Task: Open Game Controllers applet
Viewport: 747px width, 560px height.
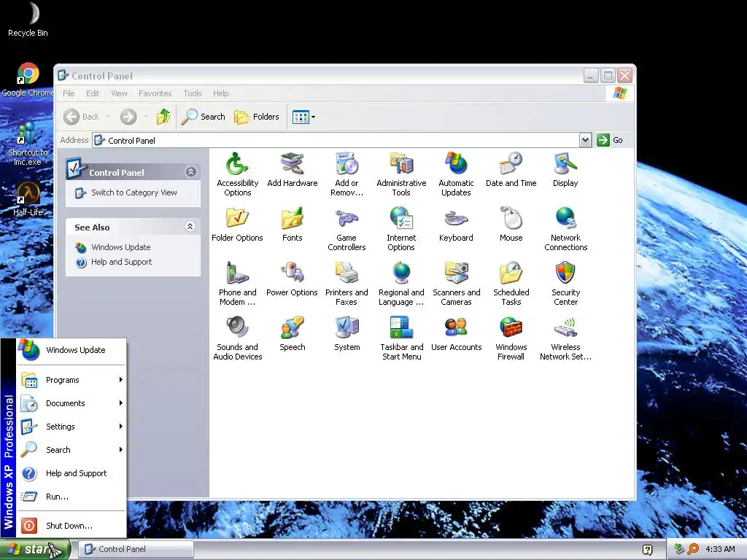Action: click(347, 230)
